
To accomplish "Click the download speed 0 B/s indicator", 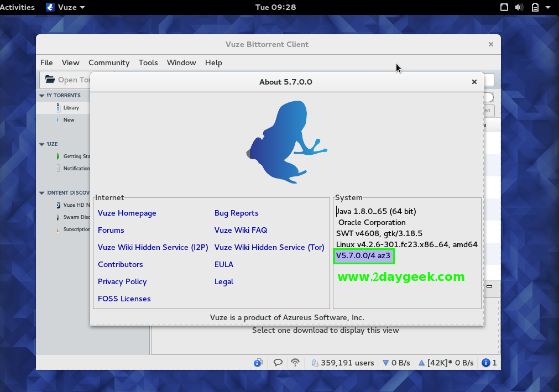I will (x=396, y=363).
